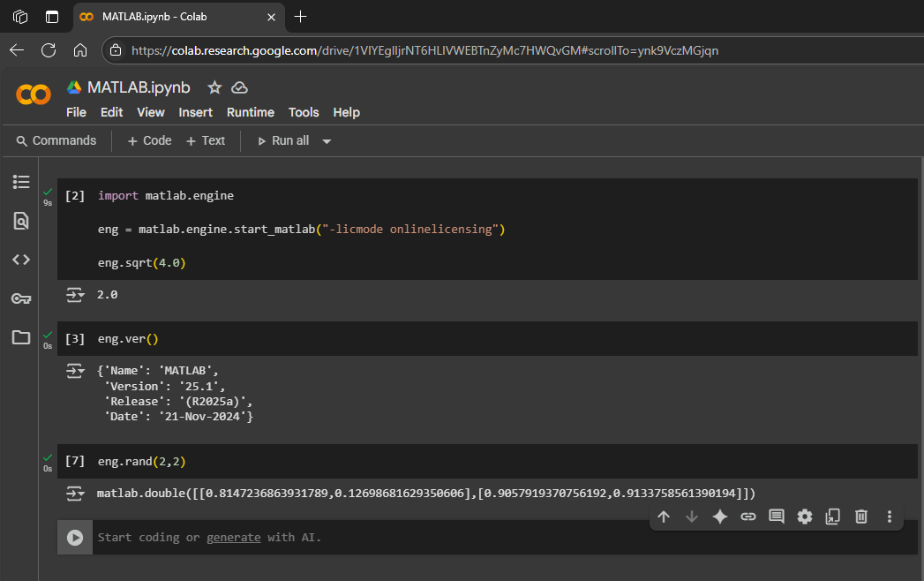Screen dimensions: 924x581
Task: Open the Code snippets sidebar icon
Action: click(21, 260)
